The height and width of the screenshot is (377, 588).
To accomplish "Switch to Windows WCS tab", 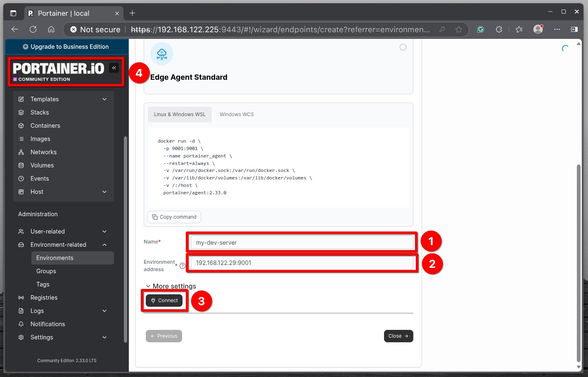I will click(237, 115).
